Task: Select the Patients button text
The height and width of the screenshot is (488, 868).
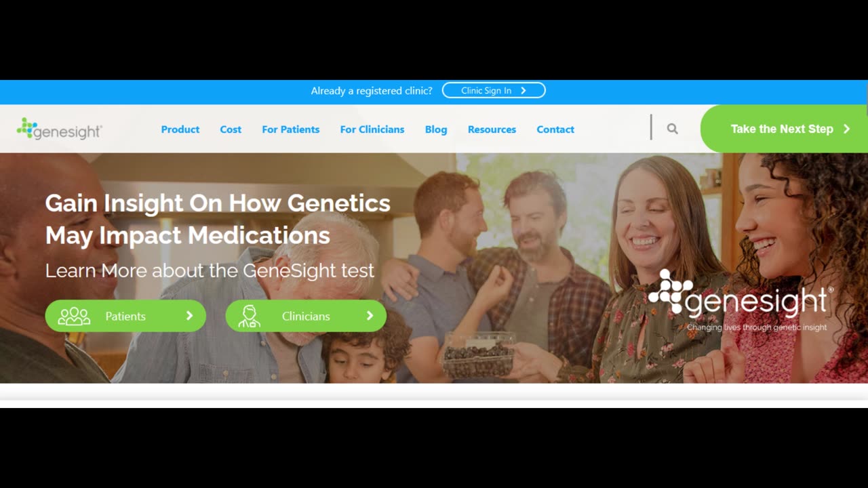Action: tap(125, 317)
